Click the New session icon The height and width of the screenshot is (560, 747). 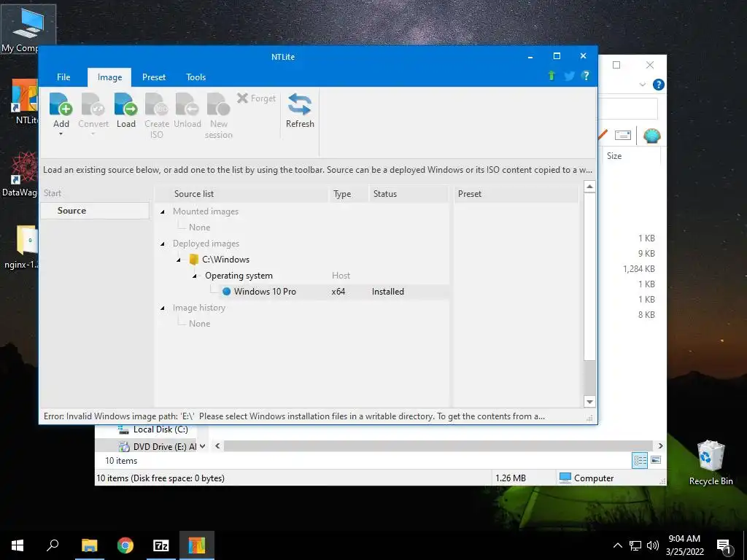(x=219, y=104)
